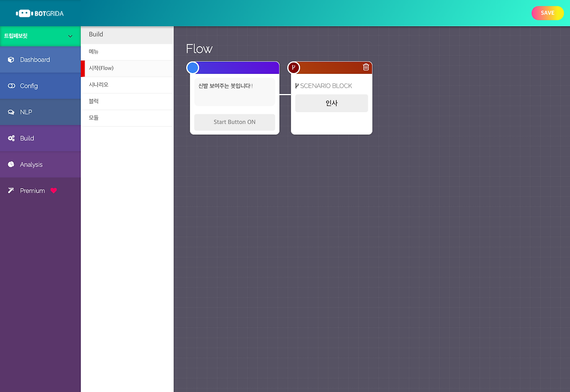Click the branch icon on SCENARIO BLOCK header
This screenshot has width=570, height=392.
coord(293,68)
